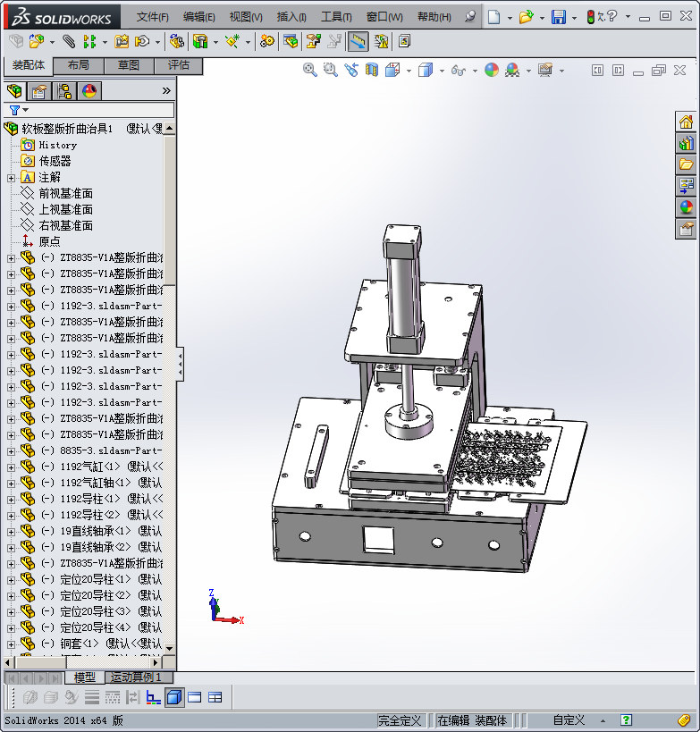Click the Reference Geometry icon

tap(232, 41)
